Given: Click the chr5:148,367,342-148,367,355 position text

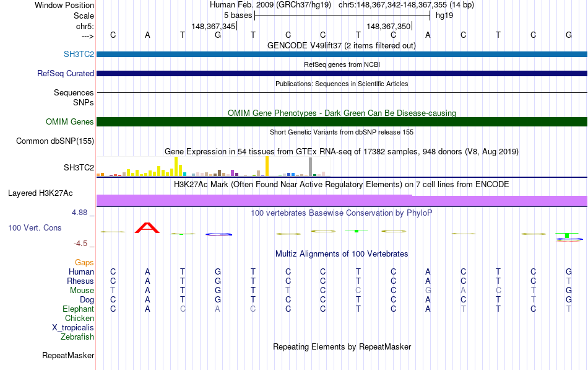Looking at the screenshot, I should (406, 5).
